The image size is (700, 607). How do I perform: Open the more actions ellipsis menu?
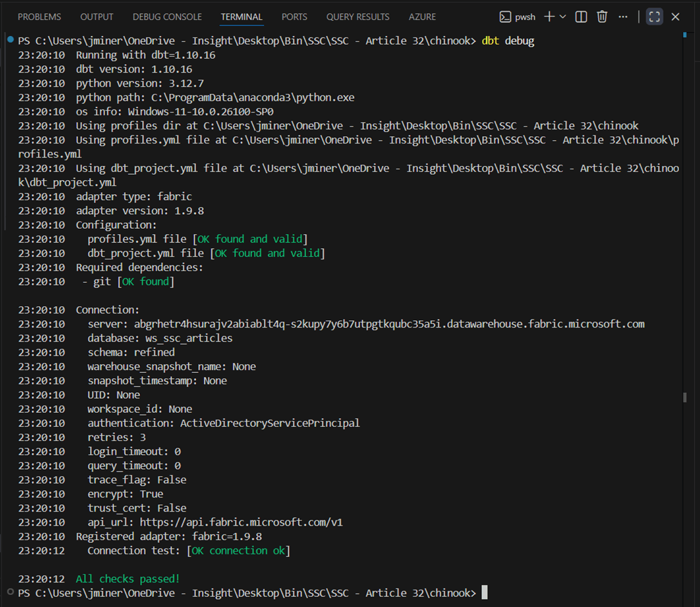623,17
